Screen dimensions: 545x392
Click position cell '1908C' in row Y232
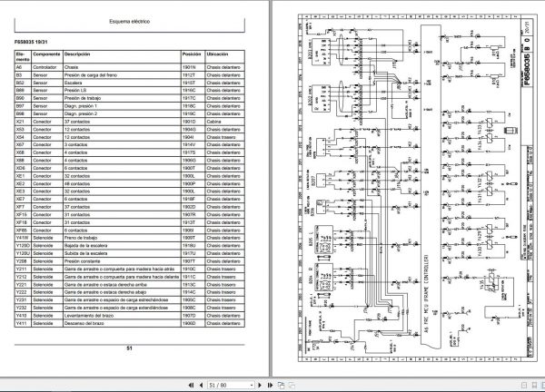(x=193, y=308)
